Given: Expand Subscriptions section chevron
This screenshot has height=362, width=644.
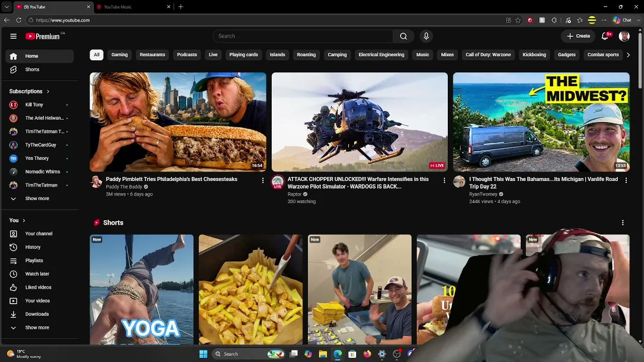Looking at the screenshot, I should point(48,92).
